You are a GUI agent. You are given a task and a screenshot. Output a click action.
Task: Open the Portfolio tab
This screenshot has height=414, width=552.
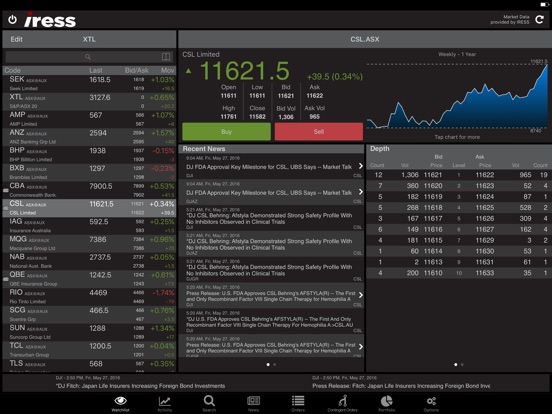click(x=387, y=403)
